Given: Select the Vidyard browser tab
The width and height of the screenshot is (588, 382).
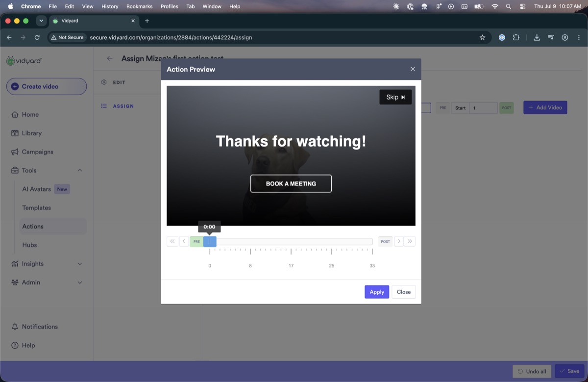Looking at the screenshot, I should tap(95, 21).
